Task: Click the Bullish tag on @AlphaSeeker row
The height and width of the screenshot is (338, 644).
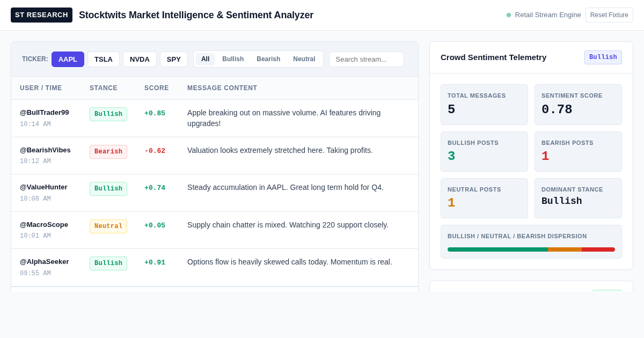Action: pos(108,263)
